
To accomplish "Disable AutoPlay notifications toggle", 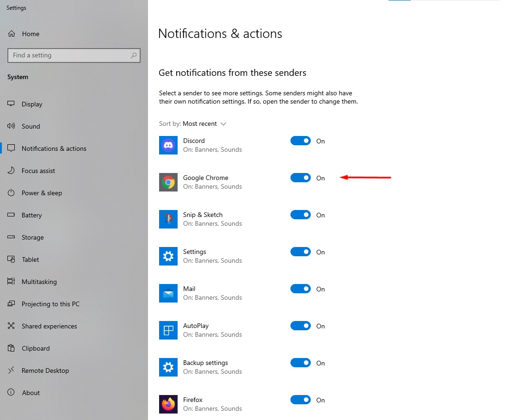I will (x=301, y=326).
